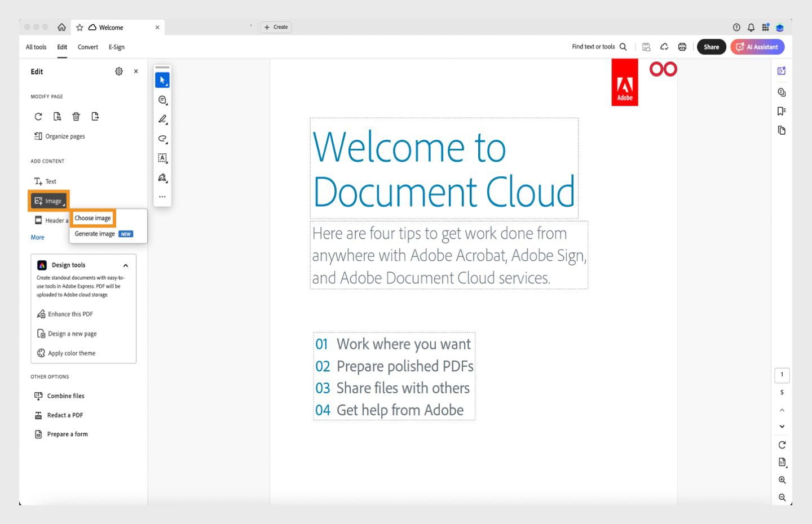Switch to the Convert tab
This screenshot has height=524, width=812.
(88, 47)
